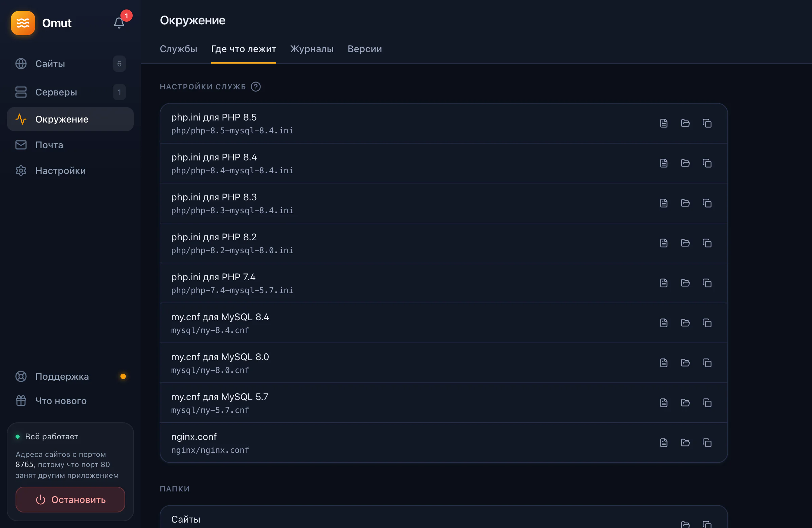The image size is (812, 528).
Task: Open file my.cnf for MySQL 8.0
Action: [663, 363]
